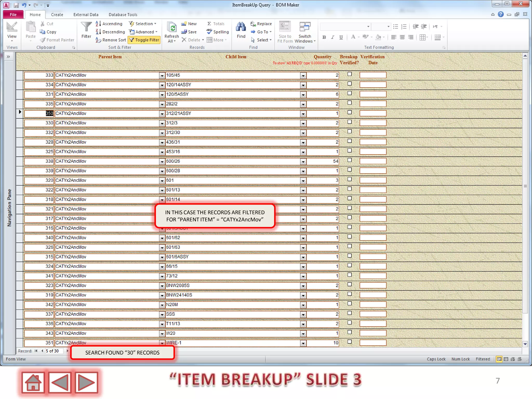Image resolution: width=532 pixels, height=399 pixels.
Task: Check Breakup Verified for 312/21ASSY row
Action: [350, 112]
